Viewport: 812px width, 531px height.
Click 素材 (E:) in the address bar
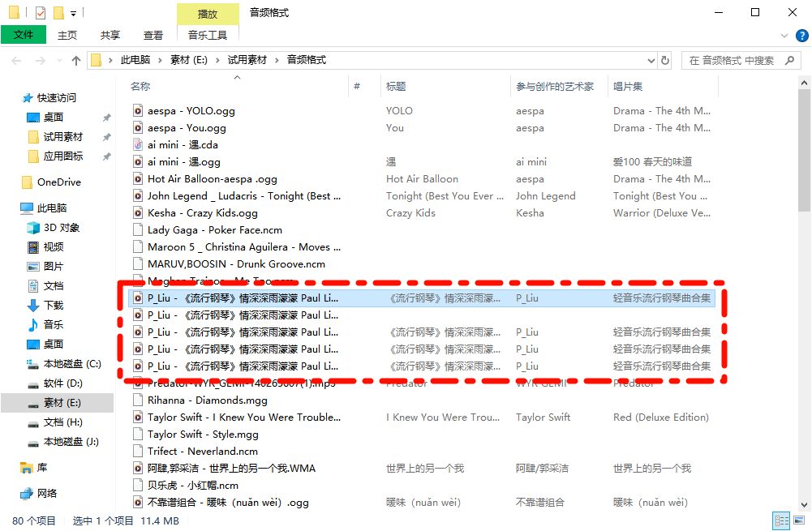tap(188, 60)
